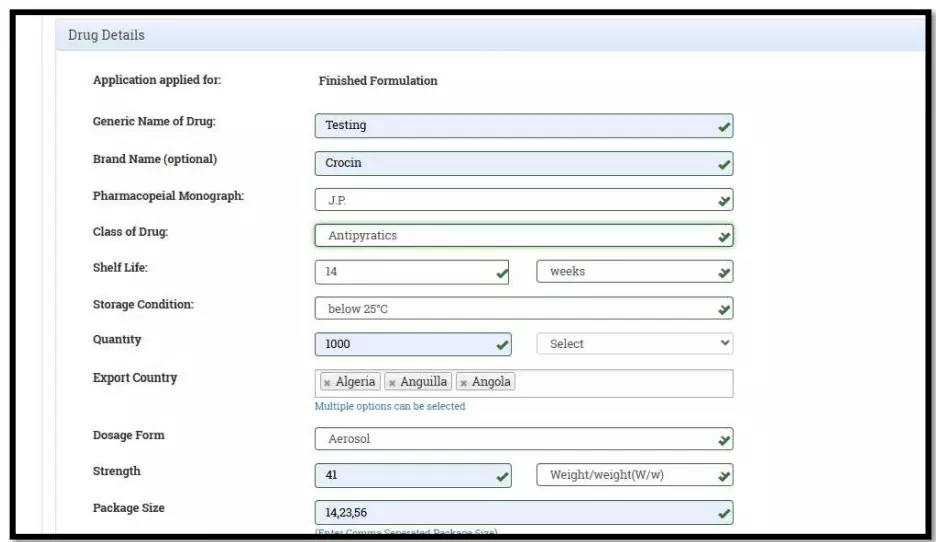This screenshot has width=936, height=542.
Task: Expand the Class of Drug dropdown
Action: coord(523,236)
